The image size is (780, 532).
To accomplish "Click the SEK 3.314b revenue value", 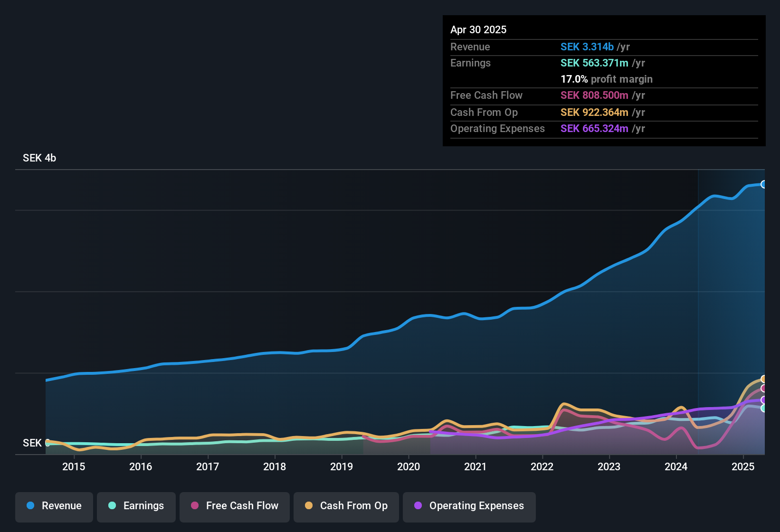I will (587, 47).
